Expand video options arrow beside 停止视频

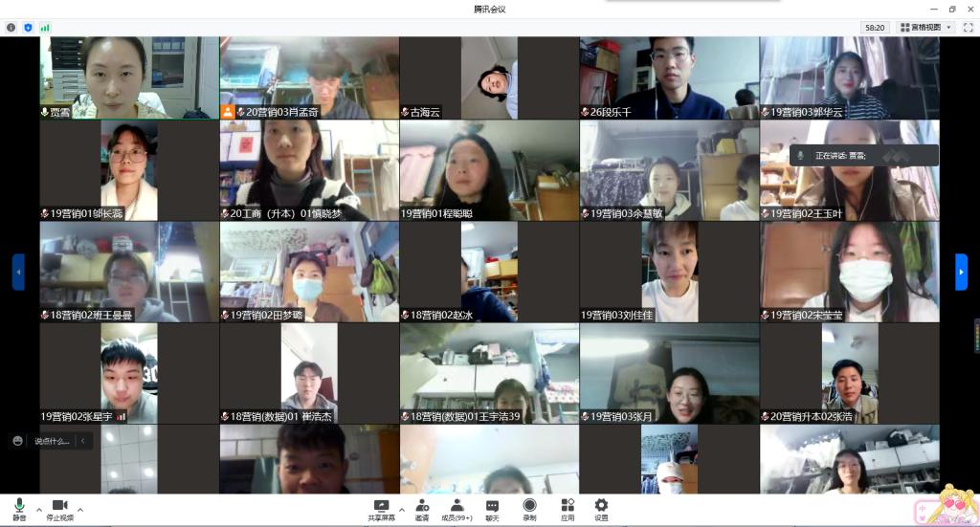point(80,509)
